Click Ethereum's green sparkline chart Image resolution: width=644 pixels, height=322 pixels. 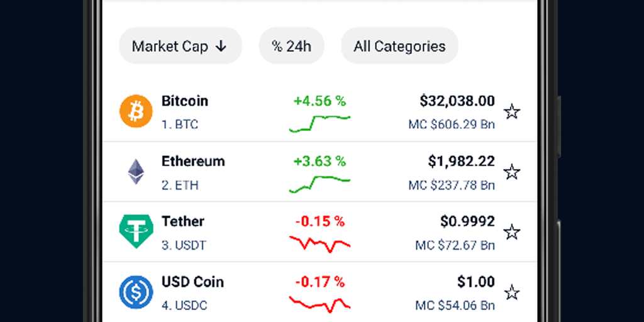[x=319, y=183]
